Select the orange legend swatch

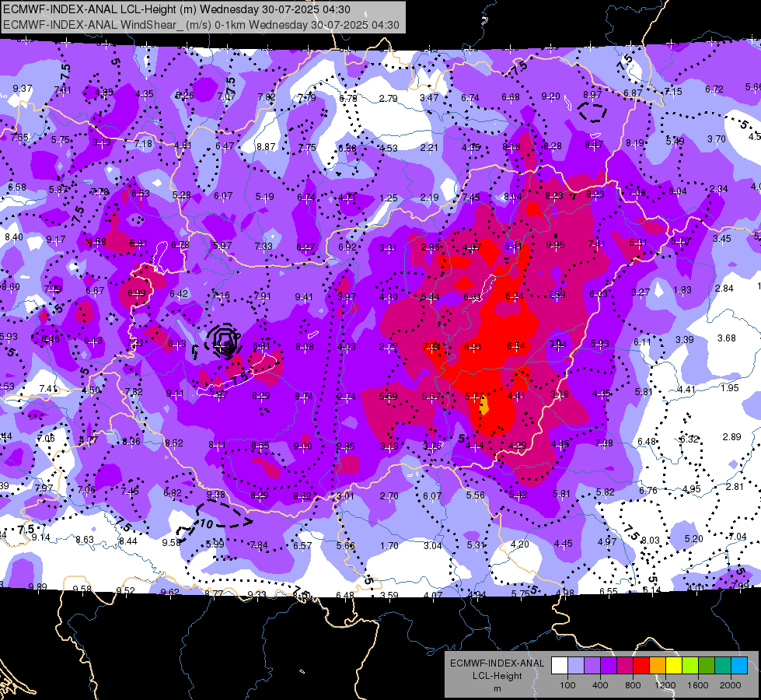click(658, 666)
